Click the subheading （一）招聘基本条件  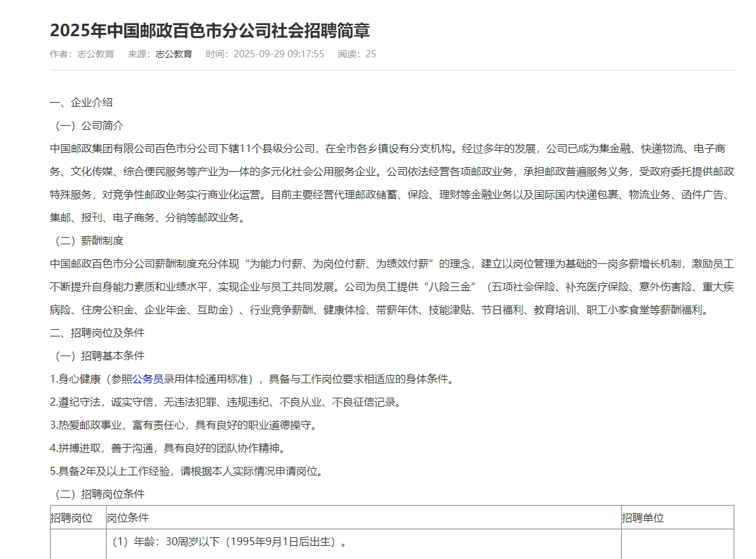97,356
